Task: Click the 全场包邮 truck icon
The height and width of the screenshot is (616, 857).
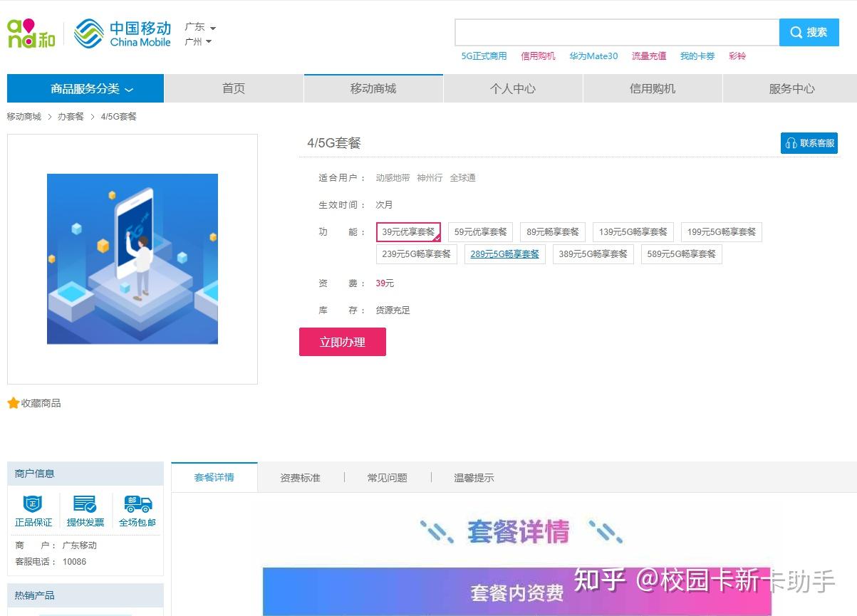Action: [137, 504]
